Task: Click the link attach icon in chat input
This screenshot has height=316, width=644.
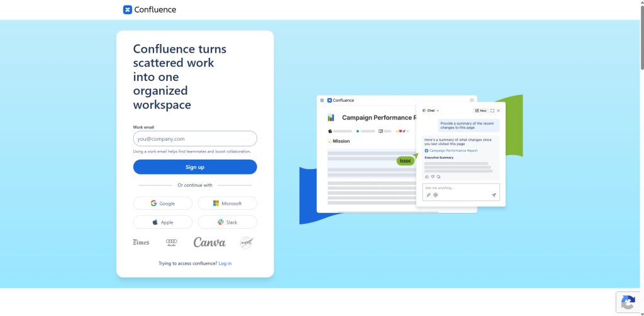Action: tap(429, 195)
